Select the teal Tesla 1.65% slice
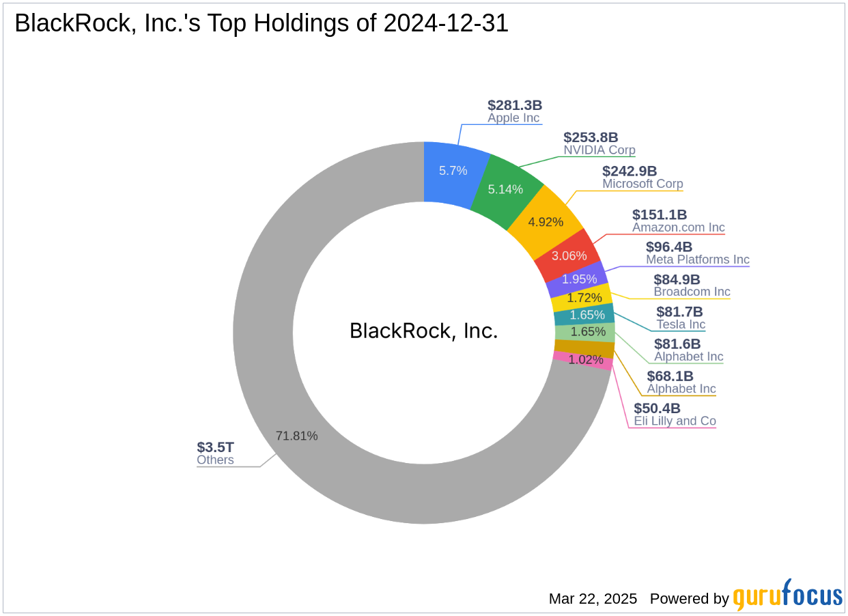This screenshot has height=616, width=848. pyautogui.click(x=586, y=315)
